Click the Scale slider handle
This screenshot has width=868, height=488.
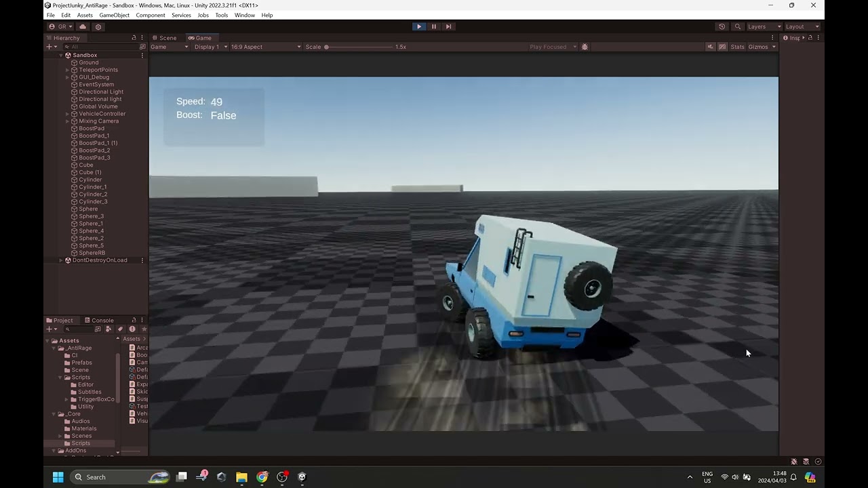[x=326, y=47]
